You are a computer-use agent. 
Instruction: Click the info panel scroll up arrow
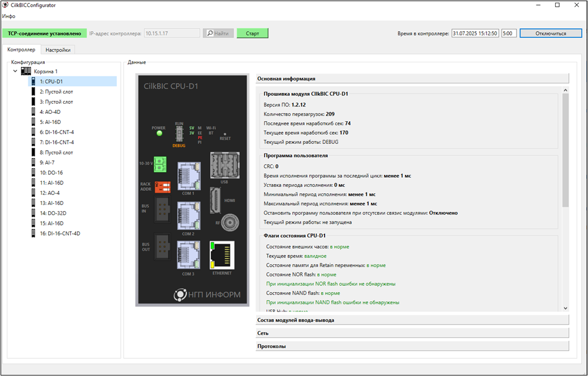[x=565, y=90]
